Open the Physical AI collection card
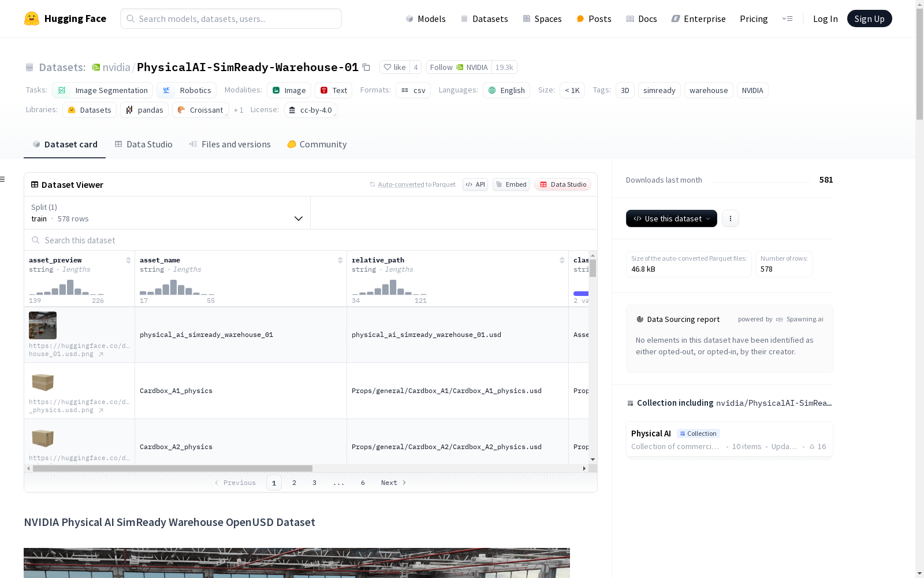924x578 pixels. (x=729, y=439)
